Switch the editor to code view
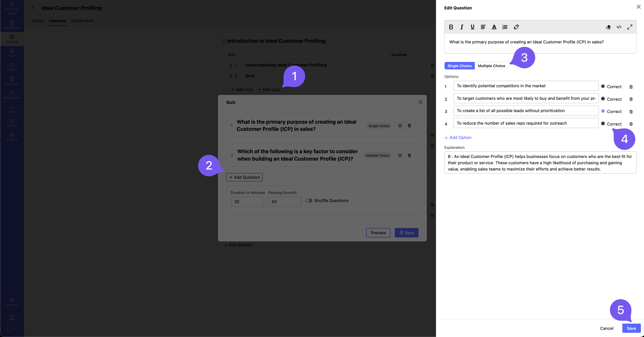Screen dimensions: 644x337 coord(619,27)
